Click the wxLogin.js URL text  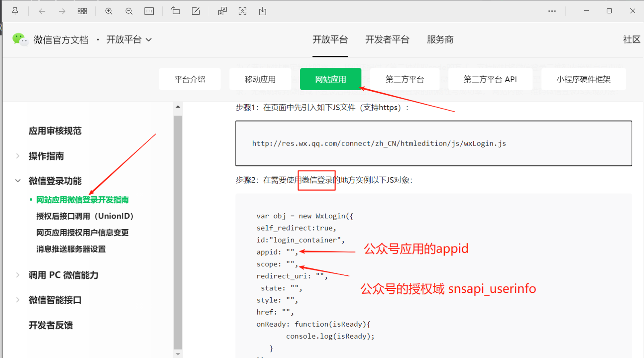(379, 144)
